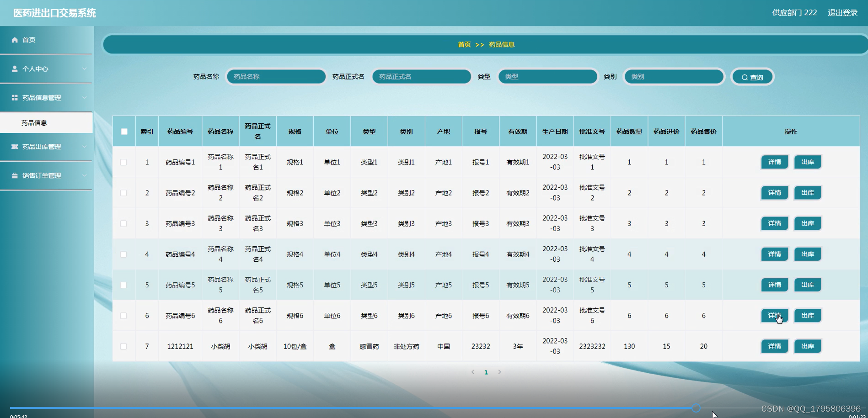Viewport: 868px width, 418px height.
Task: Click the cell 10包/盒
Action: 295,346
